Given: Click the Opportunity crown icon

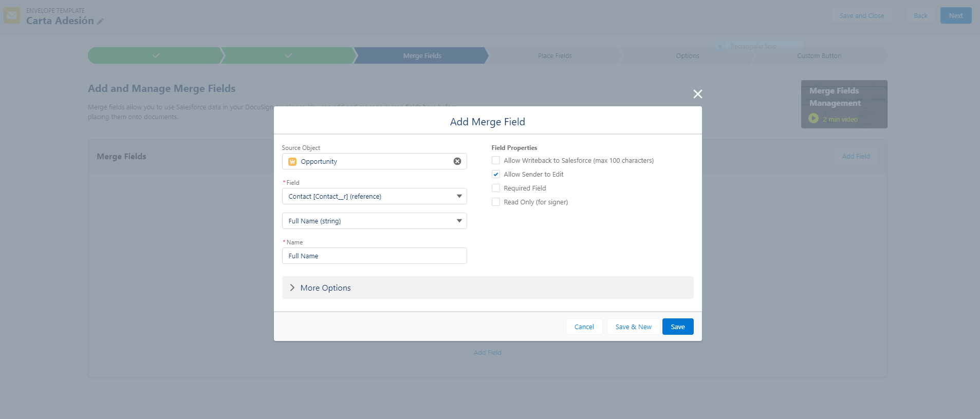Looking at the screenshot, I should (292, 161).
